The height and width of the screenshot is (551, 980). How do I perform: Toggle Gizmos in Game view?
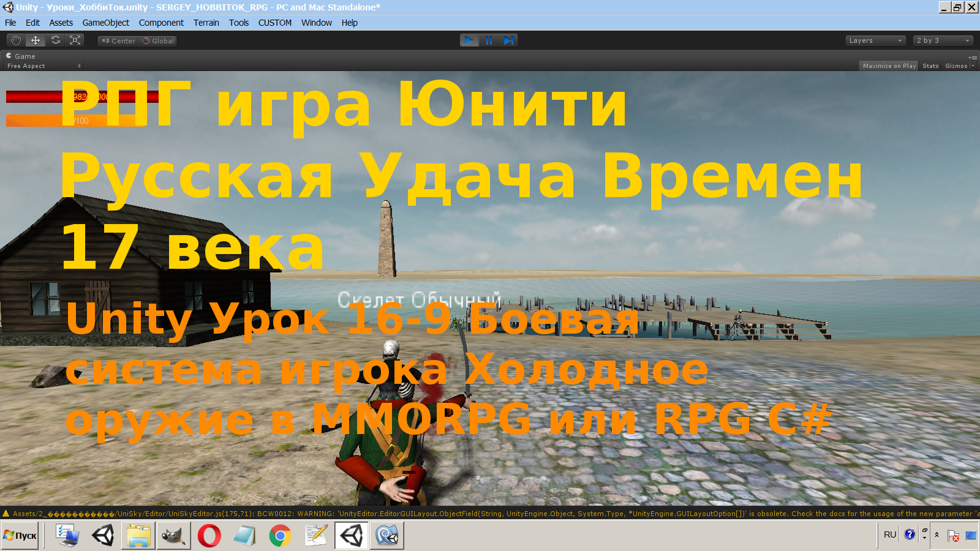tap(956, 66)
